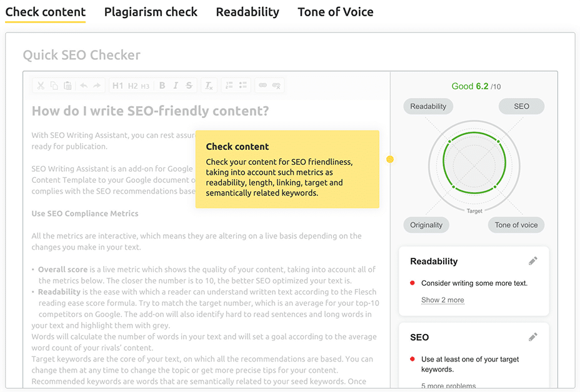Clear text formatting with the Tx icon
The height and width of the screenshot is (392, 580).
209,86
